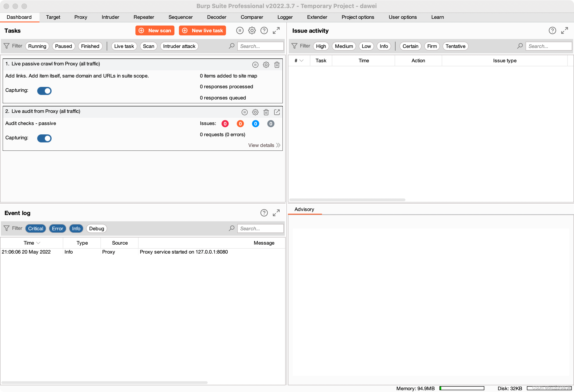The height and width of the screenshot is (392, 574).
Task: Open Tasks panel settings gear
Action: (x=252, y=31)
